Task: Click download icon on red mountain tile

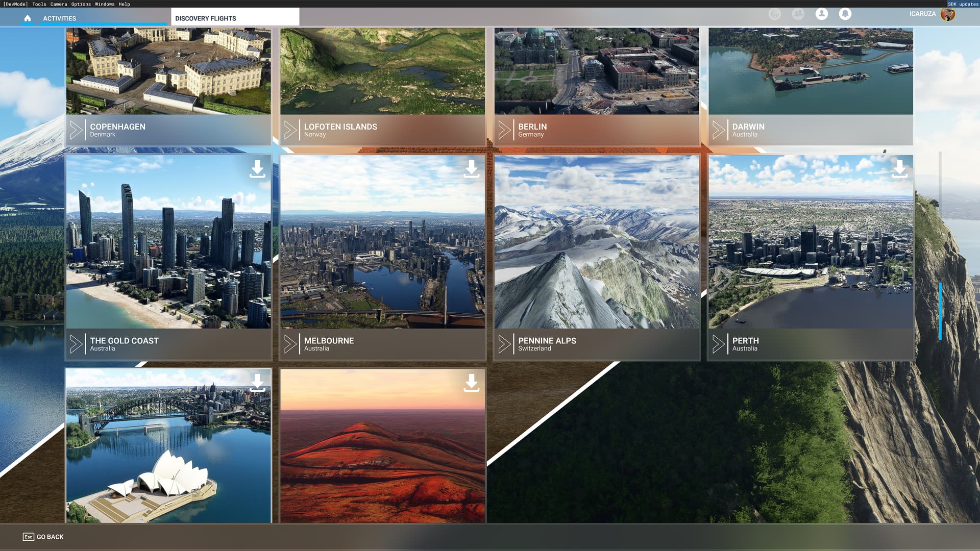Action: point(471,383)
